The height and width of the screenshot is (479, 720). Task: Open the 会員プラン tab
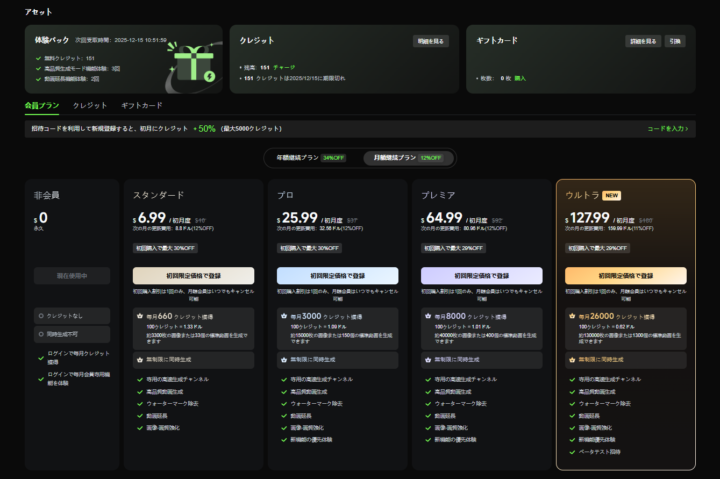(x=42, y=105)
